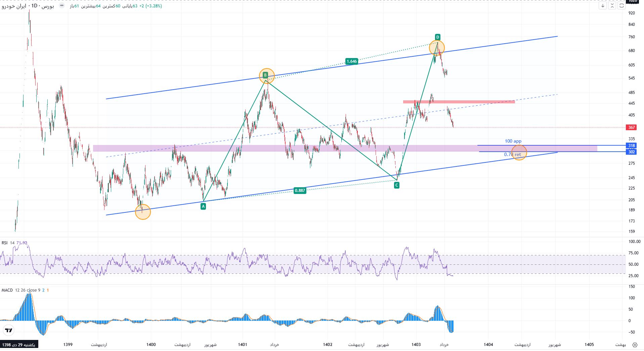Select the '100 app' line label
This screenshot has width=644, height=351.
[513, 141]
